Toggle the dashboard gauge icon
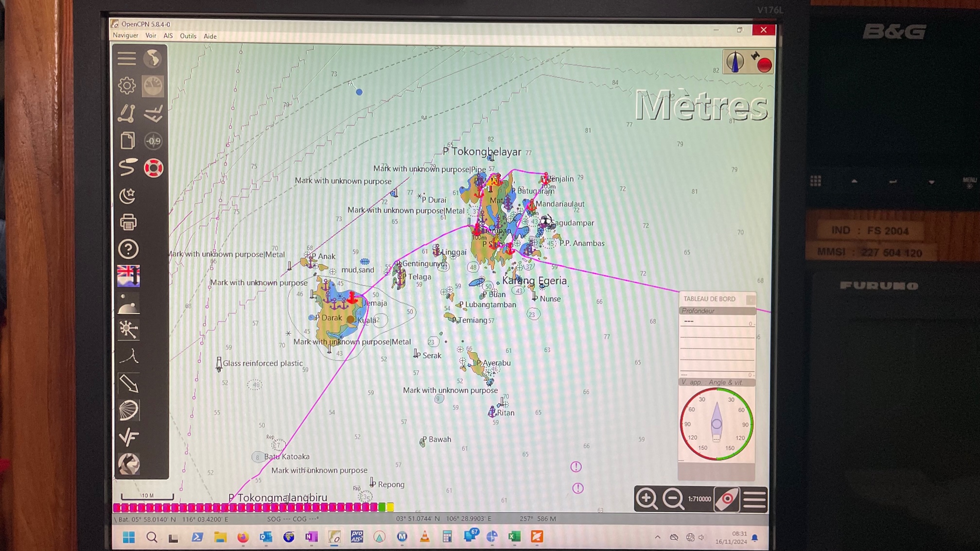Image resolution: width=980 pixels, height=551 pixels. pos(153,86)
